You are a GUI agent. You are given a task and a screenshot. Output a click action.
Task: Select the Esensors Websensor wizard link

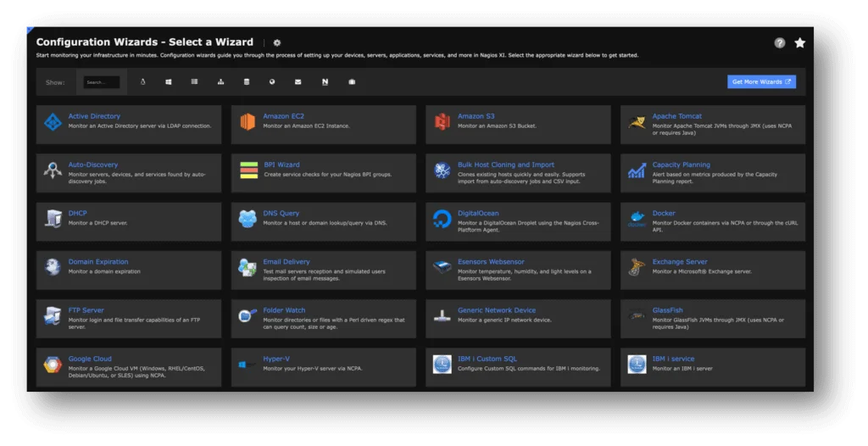pyautogui.click(x=491, y=261)
